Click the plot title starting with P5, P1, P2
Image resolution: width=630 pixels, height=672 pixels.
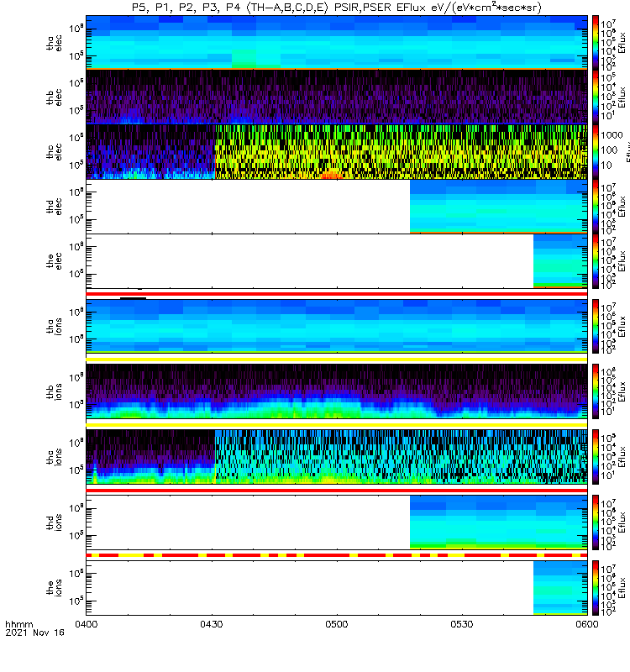(337, 8)
